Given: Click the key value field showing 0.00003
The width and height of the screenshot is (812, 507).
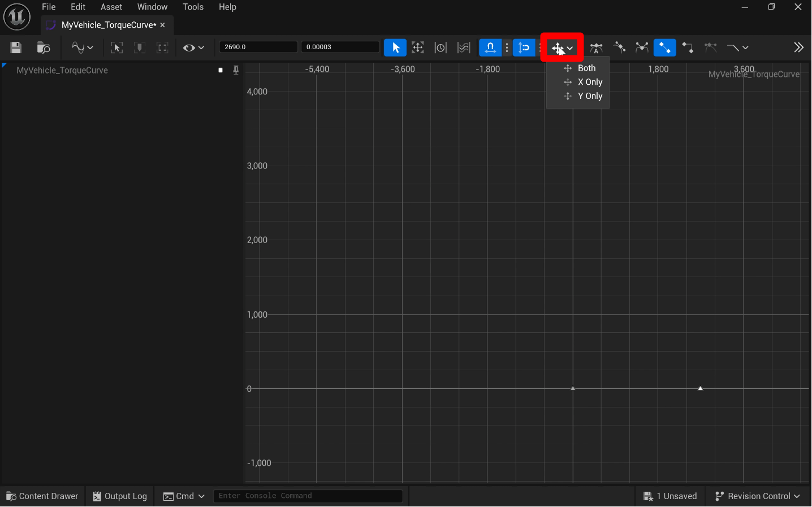Looking at the screenshot, I should click(x=340, y=47).
